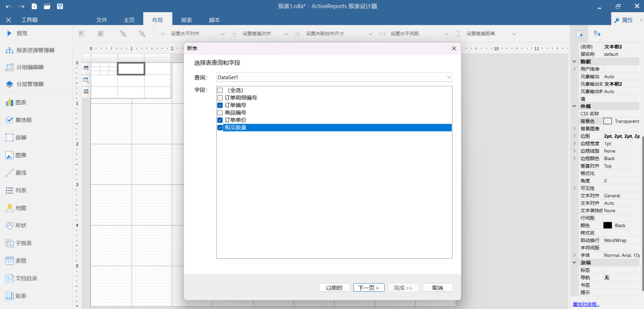
Task: Open 报表资源管理器 report explorer
Action: [x=30, y=50]
